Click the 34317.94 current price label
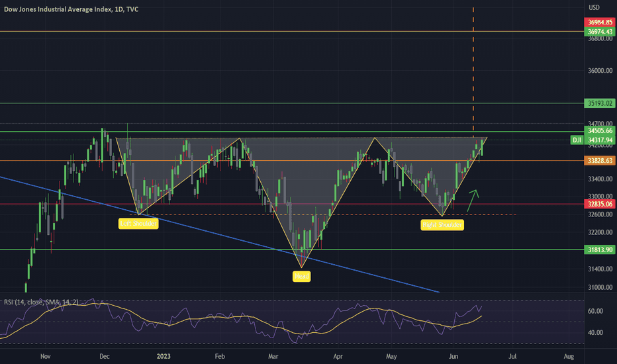The height and width of the screenshot is (364, 617). pyautogui.click(x=600, y=140)
